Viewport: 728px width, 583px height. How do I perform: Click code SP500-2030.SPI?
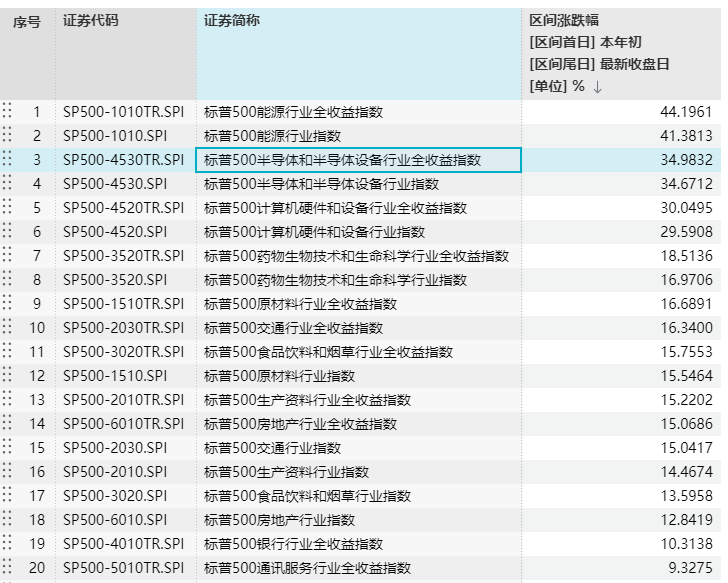tap(115, 447)
